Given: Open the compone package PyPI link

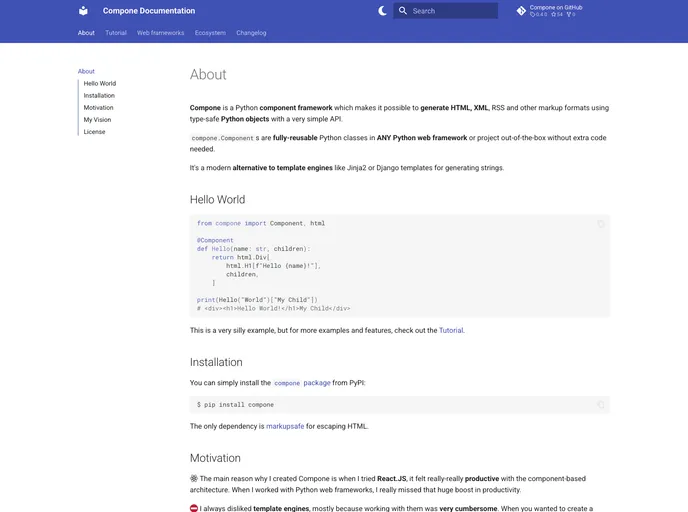Looking at the screenshot, I should tap(302, 383).
